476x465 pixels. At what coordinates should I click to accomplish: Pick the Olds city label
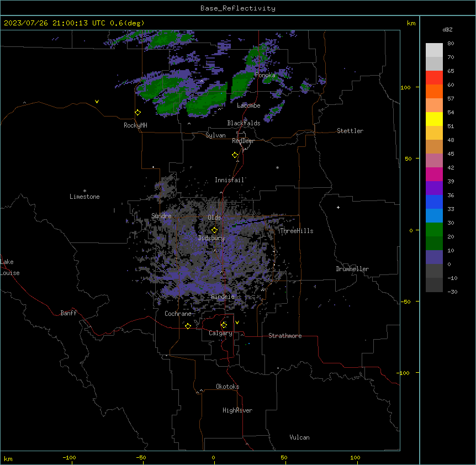pyautogui.click(x=214, y=218)
